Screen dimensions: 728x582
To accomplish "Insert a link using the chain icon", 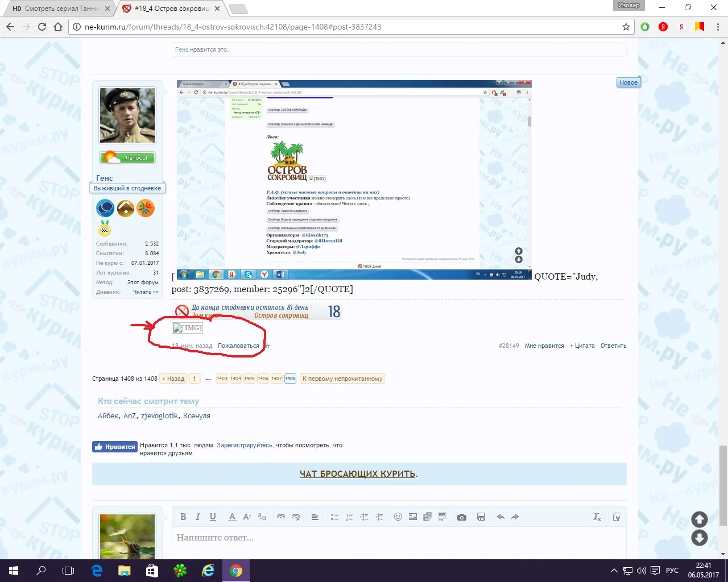I will (280, 517).
